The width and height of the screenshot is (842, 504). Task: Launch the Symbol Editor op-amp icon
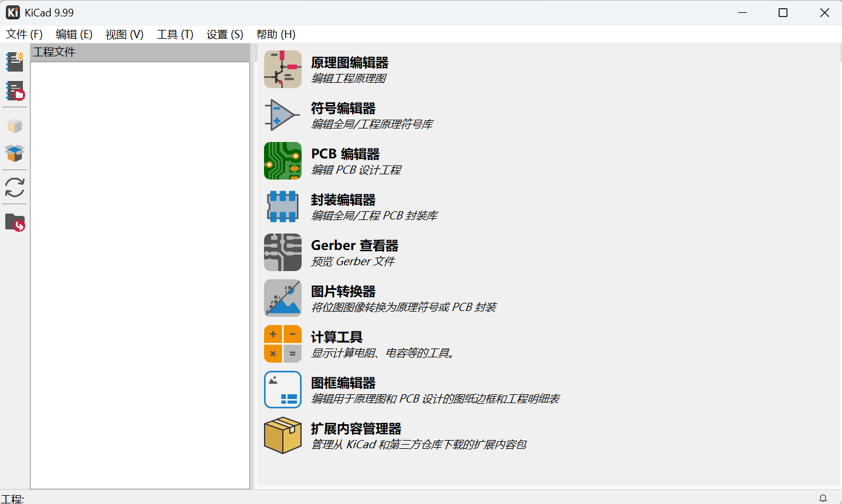[x=283, y=115]
